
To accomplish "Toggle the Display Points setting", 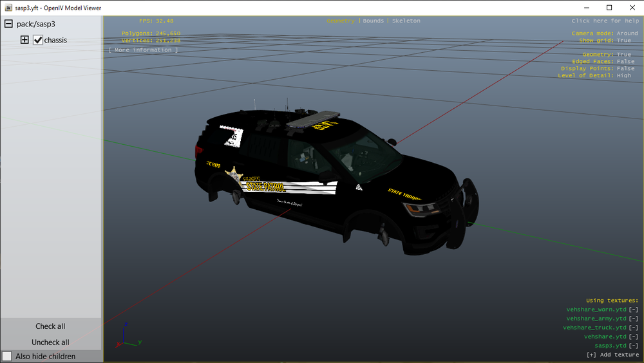I will 598,68.
